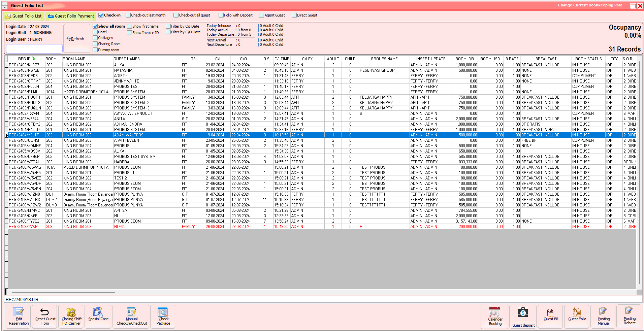Click the Refresh button
Viewport: 644px width, 331px height.
(x=76, y=39)
